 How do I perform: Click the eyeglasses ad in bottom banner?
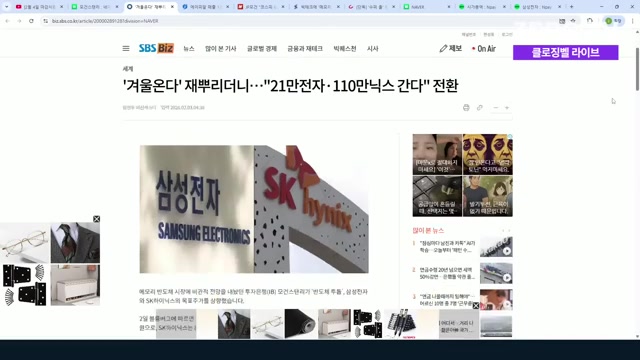point(267,324)
